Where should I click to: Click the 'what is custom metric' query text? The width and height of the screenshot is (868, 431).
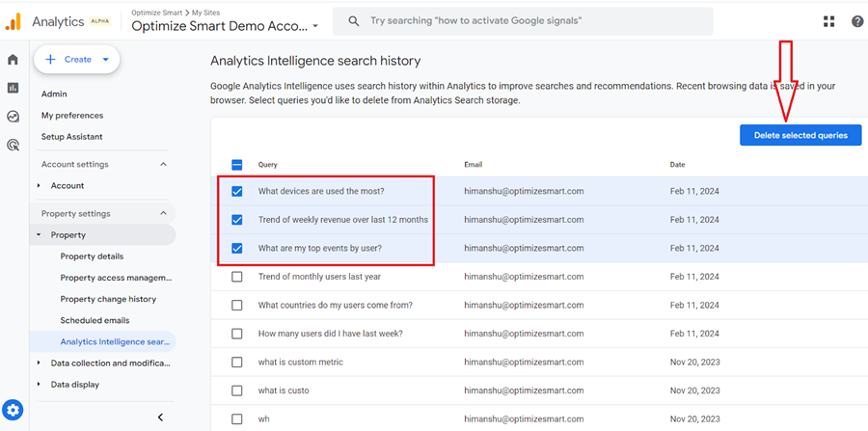301,363
